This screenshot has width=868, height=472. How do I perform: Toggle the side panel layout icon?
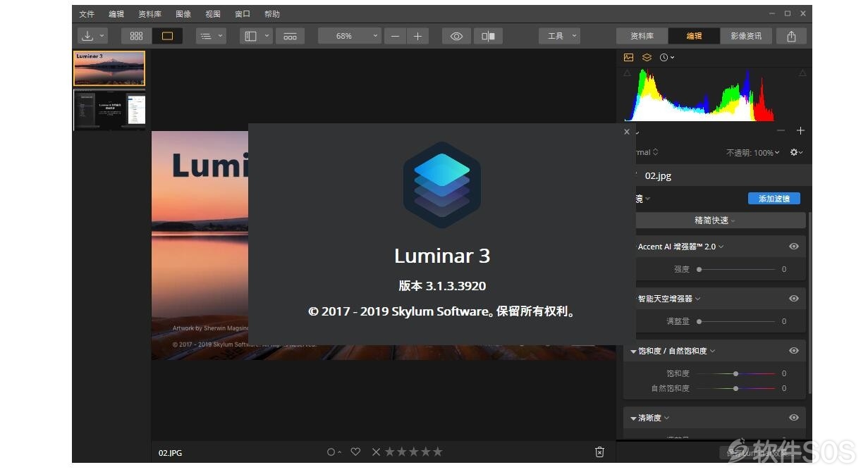coord(250,36)
